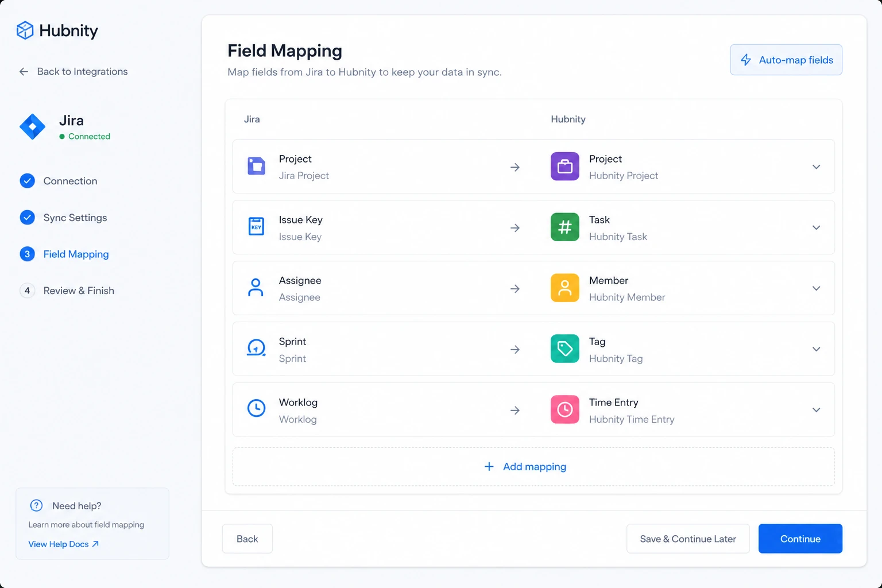The image size is (882, 588).
Task: Click the external link icon after View Help Docs
Action: (x=95, y=544)
